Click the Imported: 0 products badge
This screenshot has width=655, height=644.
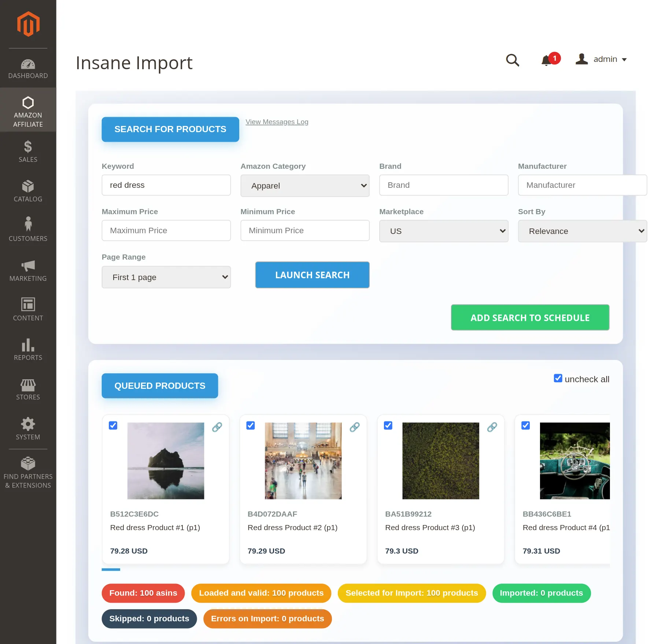click(x=541, y=593)
